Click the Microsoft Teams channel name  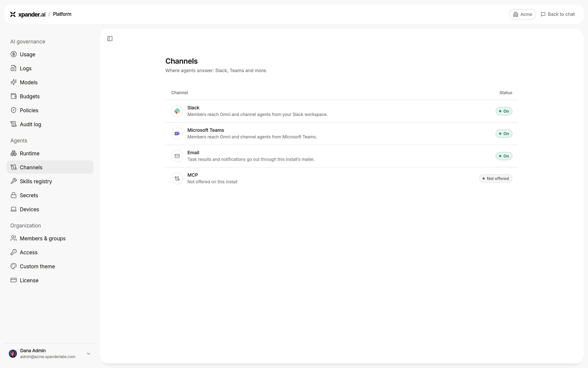pyautogui.click(x=206, y=130)
